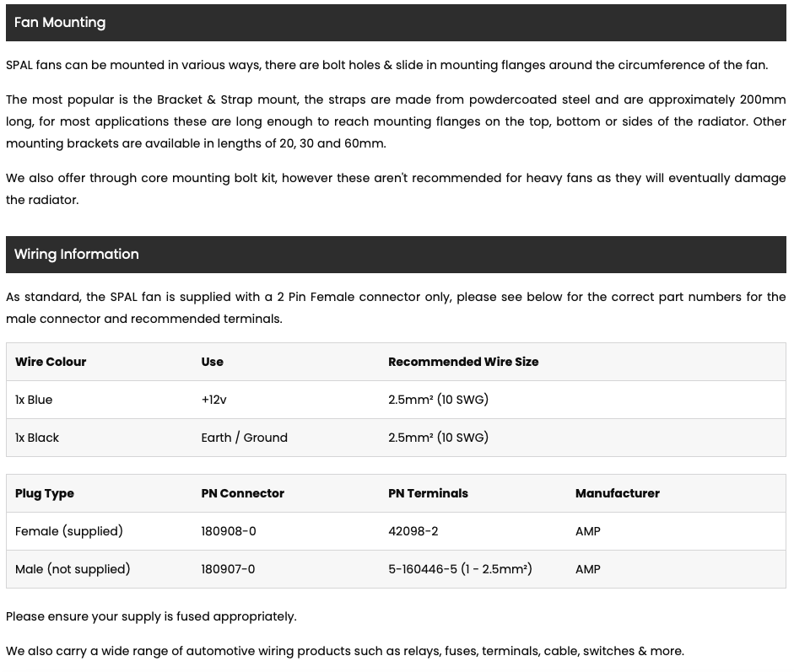
Task: Click the +12v use cell
Action: click(x=213, y=400)
